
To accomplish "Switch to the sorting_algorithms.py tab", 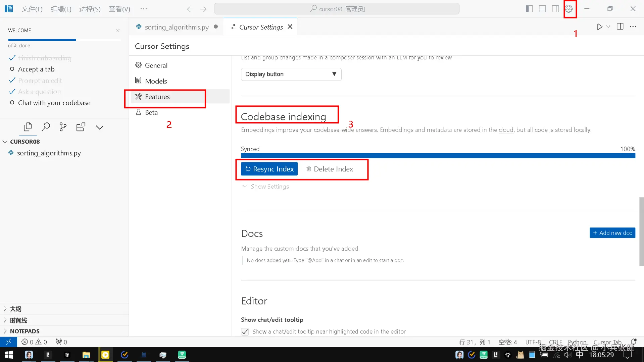I will [177, 27].
